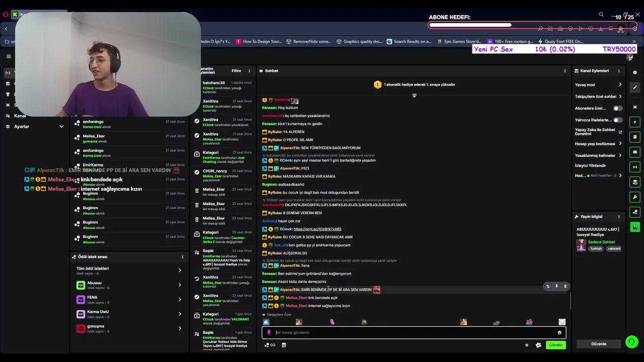The width and height of the screenshot is (644, 362).
Task: Expand the Abuuuu reward requests
Action: tap(130, 285)
